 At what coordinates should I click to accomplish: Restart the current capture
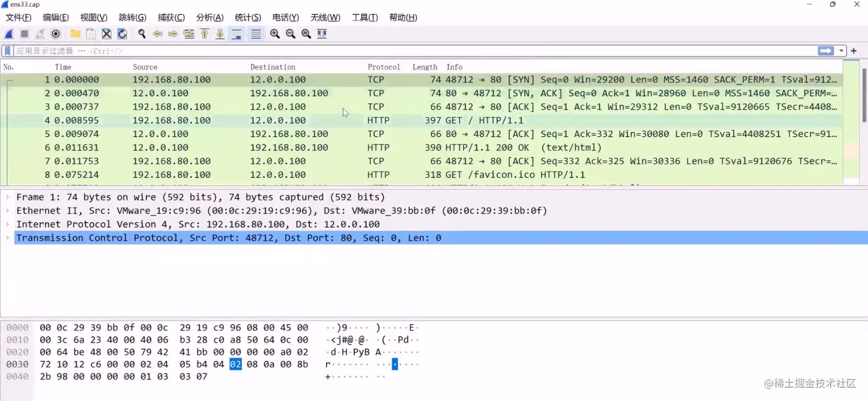tap(40, 34)
